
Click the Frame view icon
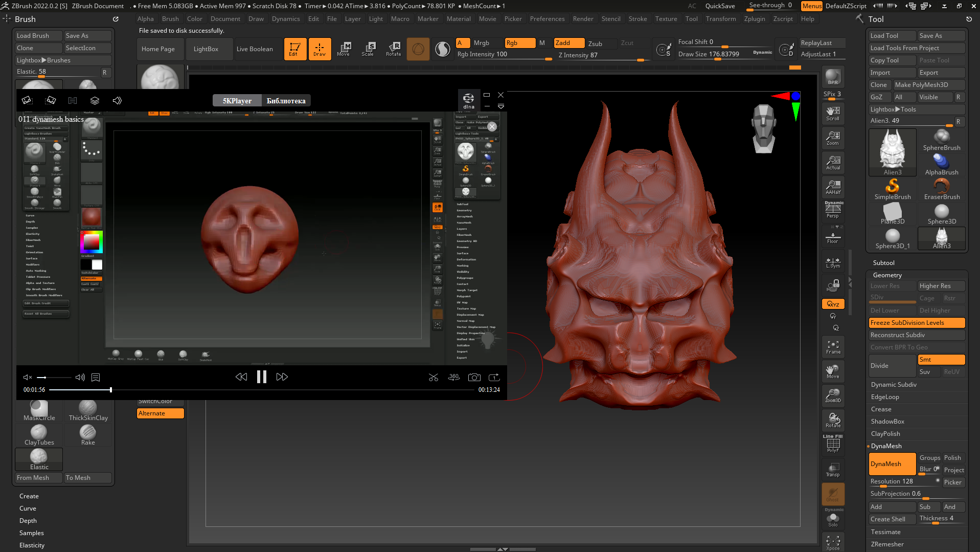pos(833,347)
